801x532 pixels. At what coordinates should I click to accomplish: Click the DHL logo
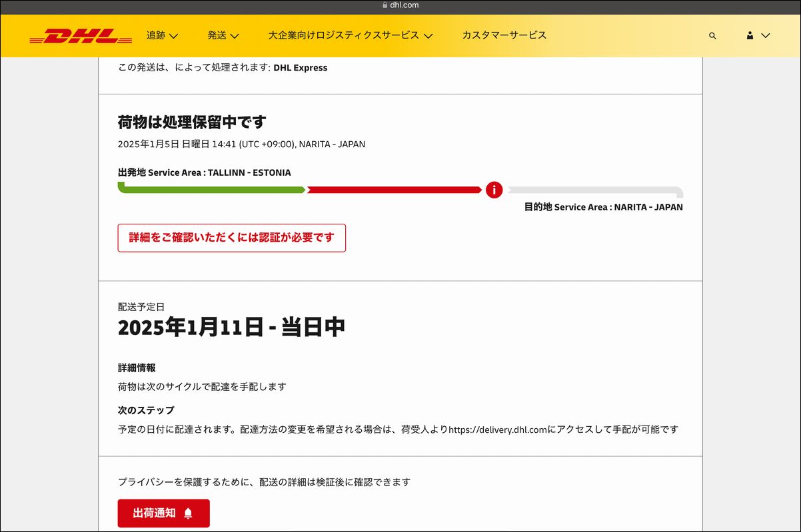pos(81,36)
